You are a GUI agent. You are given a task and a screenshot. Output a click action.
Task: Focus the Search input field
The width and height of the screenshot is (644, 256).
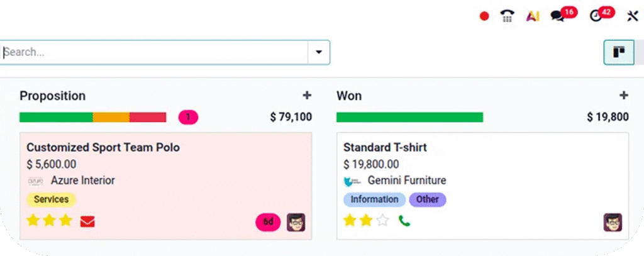[x=154, y=52]
